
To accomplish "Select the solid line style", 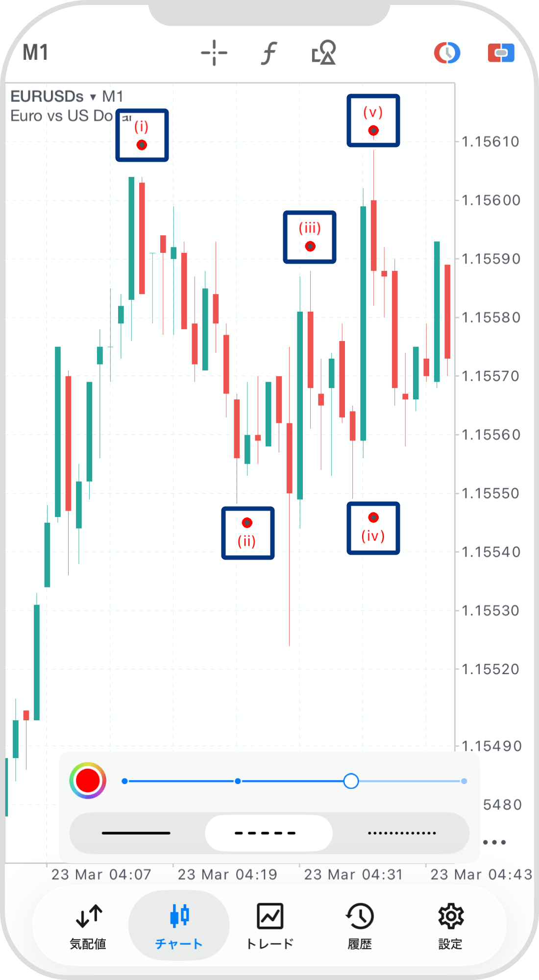I will 136,833.
